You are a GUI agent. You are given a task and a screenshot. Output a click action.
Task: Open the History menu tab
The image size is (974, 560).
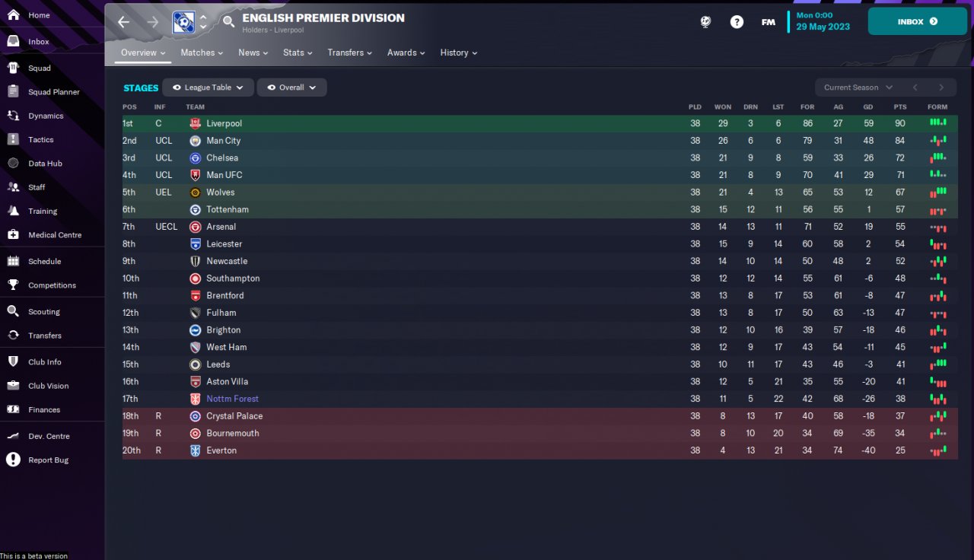[458, 52]
